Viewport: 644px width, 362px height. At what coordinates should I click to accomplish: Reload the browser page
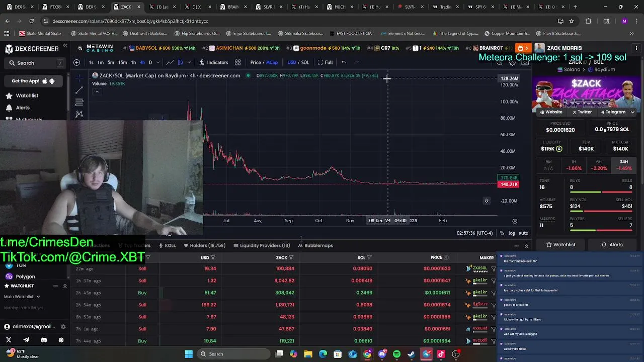point(31,21)
